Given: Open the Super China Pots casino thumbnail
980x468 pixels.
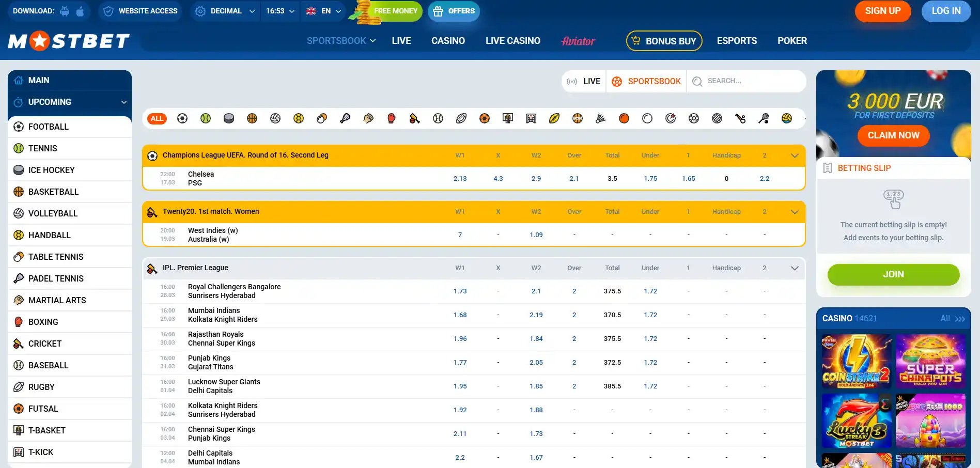Looking at the screenshot, I should 930,362.
